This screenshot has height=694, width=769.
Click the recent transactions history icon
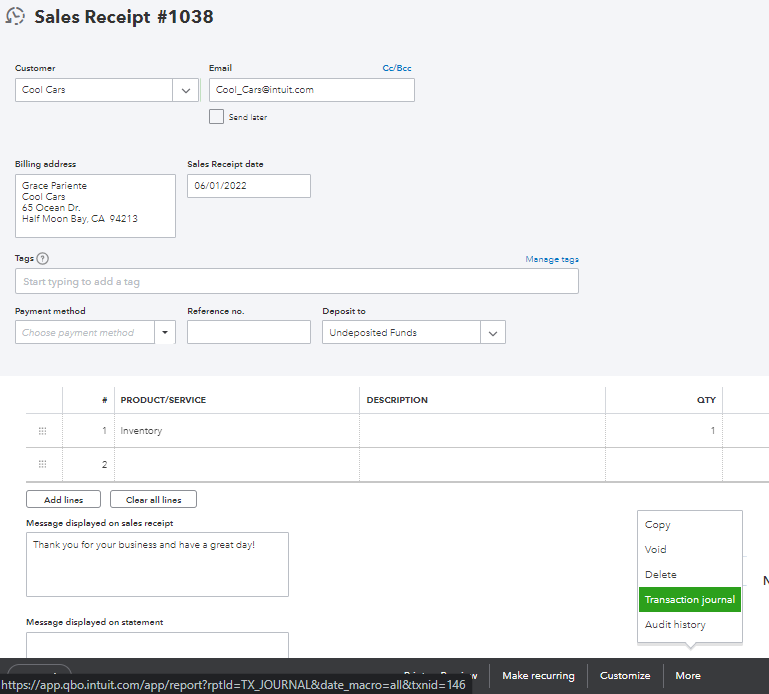click(x=15, y=17)
